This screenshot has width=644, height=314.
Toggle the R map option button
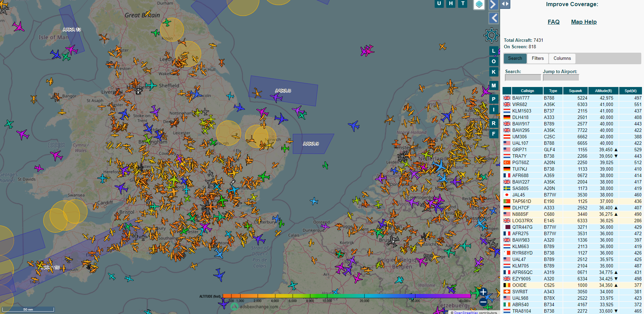494,123
